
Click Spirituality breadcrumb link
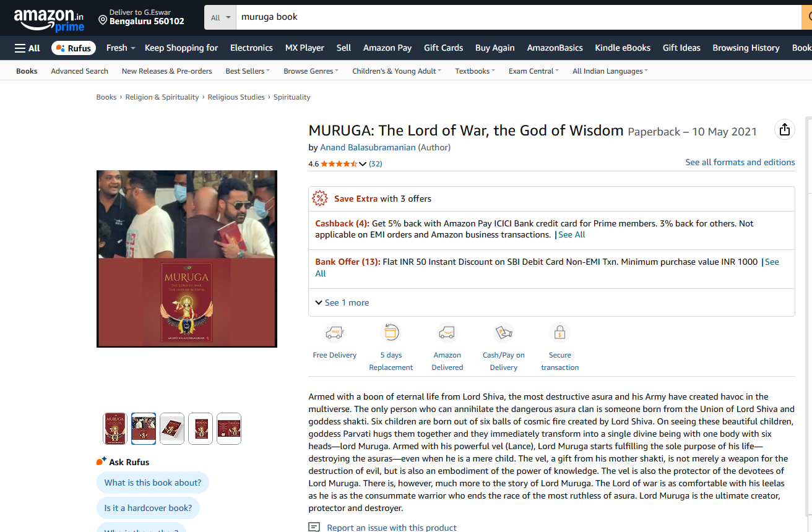292,97
